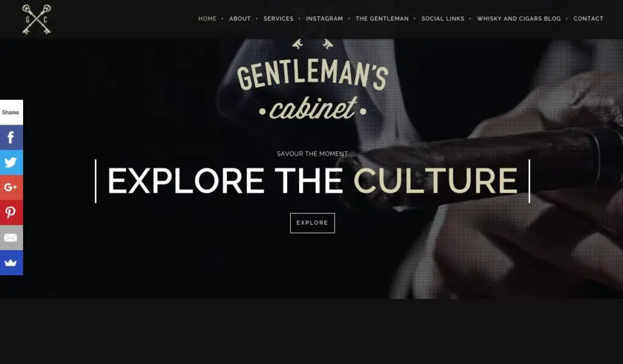Open the Services menu item
Image resolution: width=623 pixels, height=364 pixels.
[279, 19]
